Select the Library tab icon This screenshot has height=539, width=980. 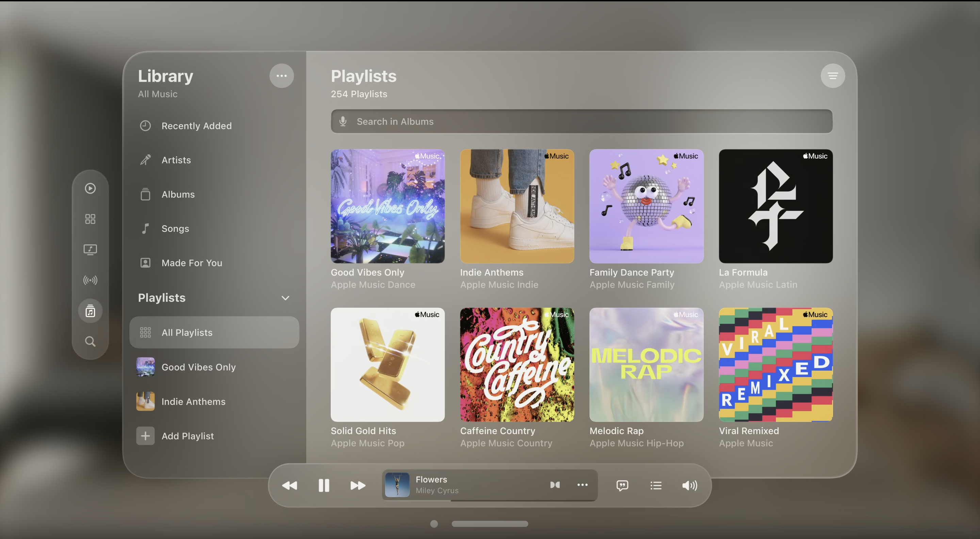click(90, 311)
